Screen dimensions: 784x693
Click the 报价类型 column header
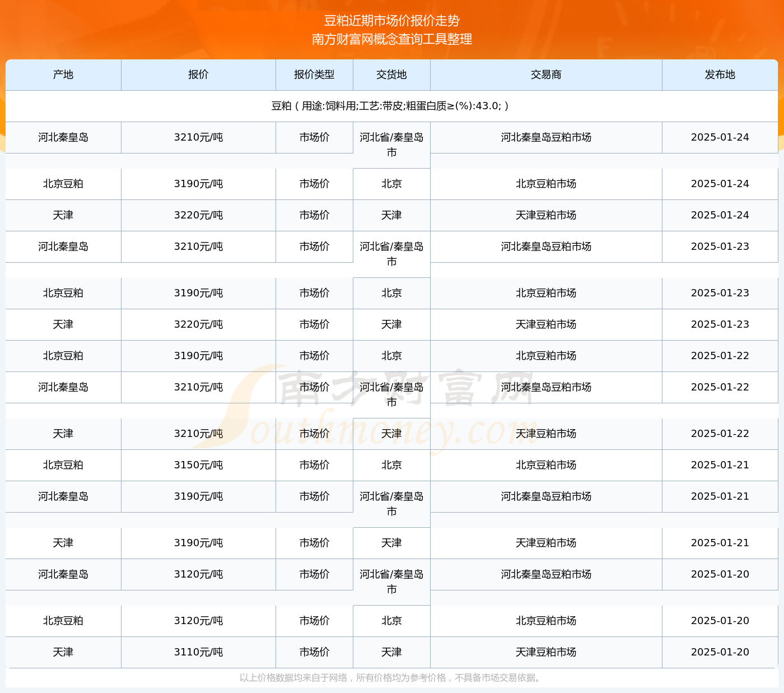point(314,75)
